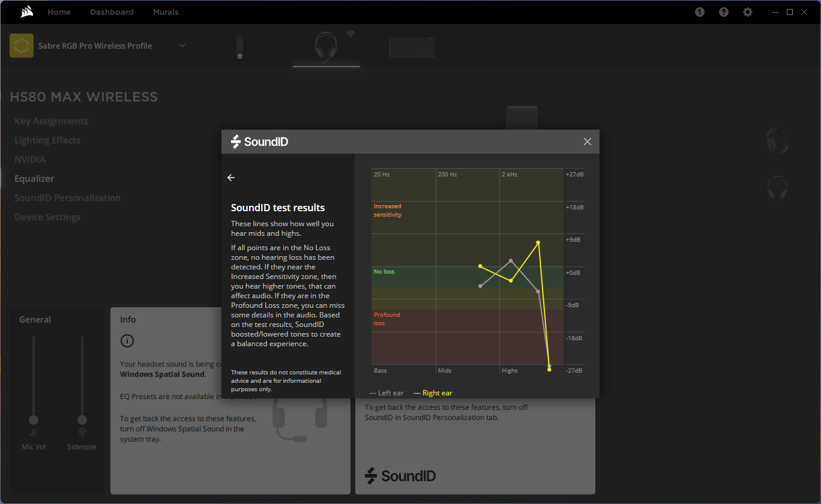
Task: Select the Equalizer section
Action: 34,179
